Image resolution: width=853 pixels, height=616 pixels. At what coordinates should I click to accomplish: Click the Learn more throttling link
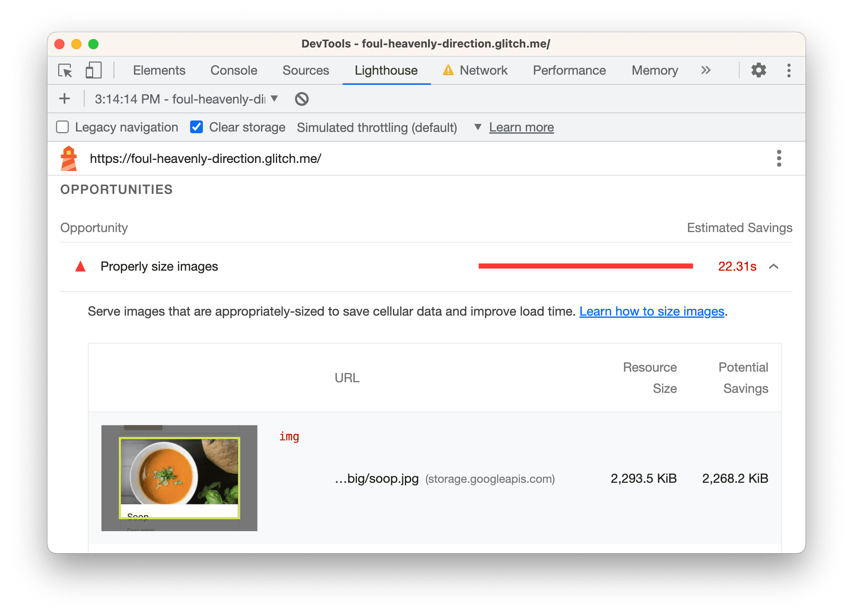click(522, 127)
